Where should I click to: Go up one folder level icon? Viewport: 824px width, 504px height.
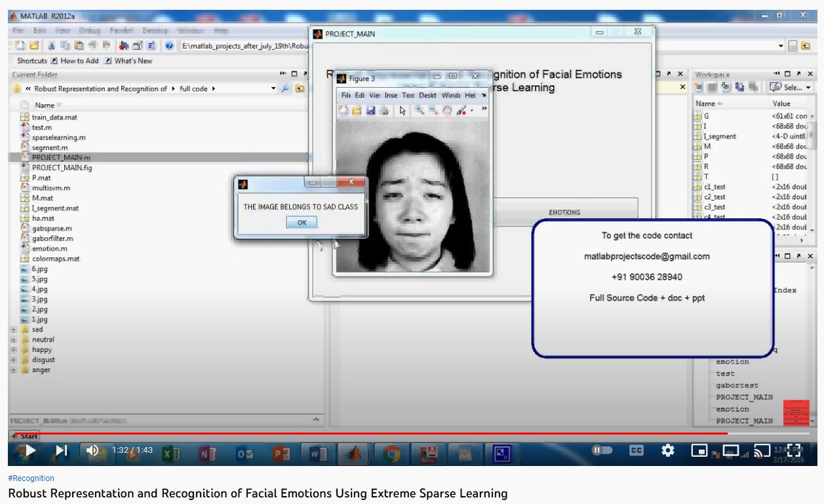pyautogui.click(x=300, y=88)
